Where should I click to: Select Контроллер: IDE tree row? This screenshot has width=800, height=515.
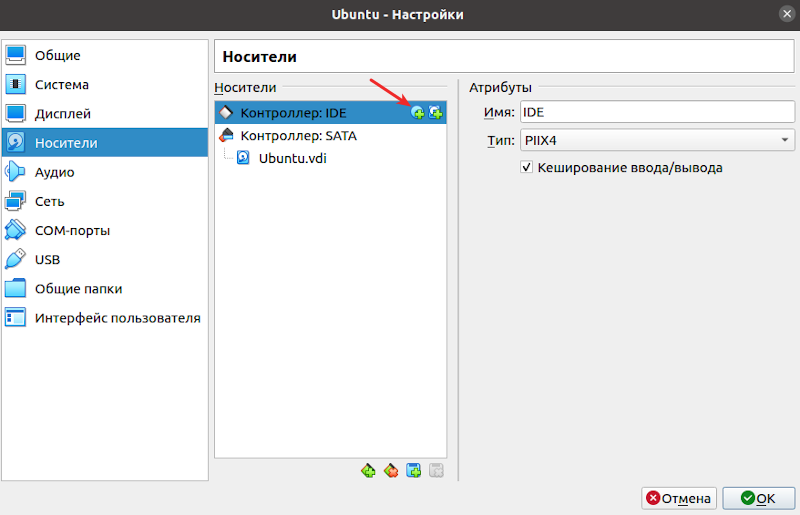tap(331, 113)
